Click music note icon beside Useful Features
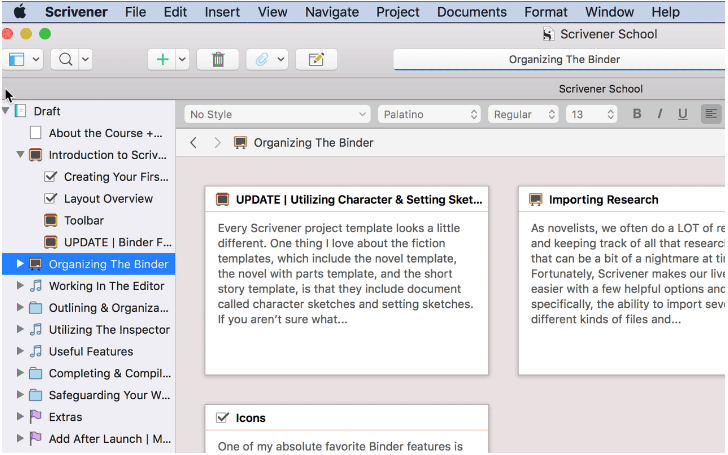The width and height of the screenshot is (728, 455). pyautogui.click(x=36, y=351)
